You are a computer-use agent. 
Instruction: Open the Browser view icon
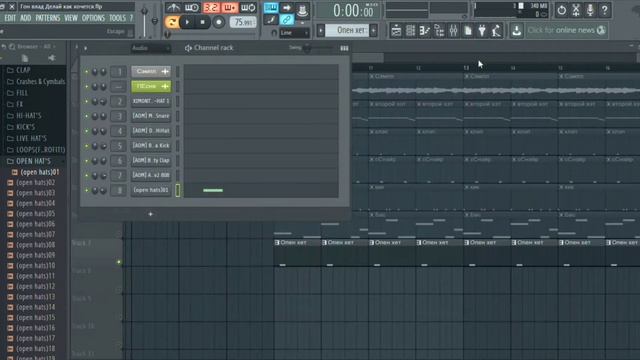tap(439, 31)
